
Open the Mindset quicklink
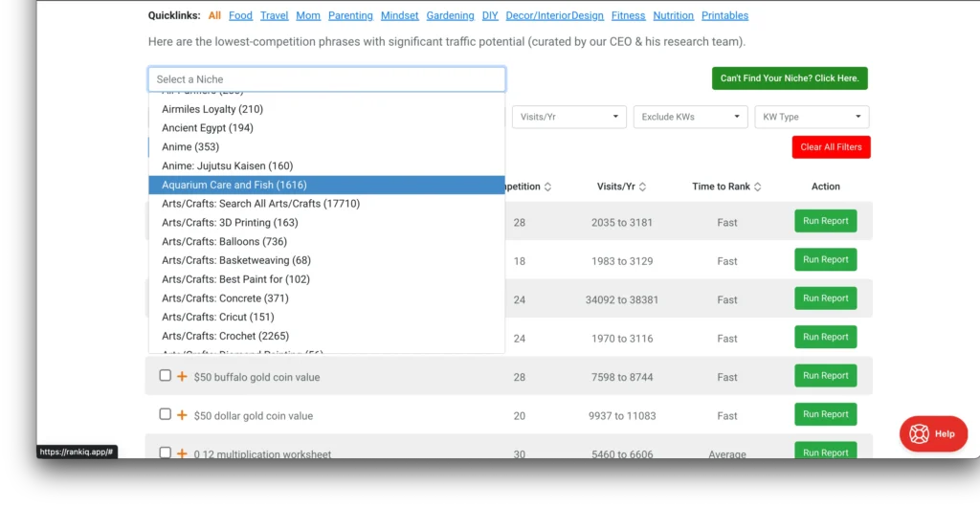[400, 15]
